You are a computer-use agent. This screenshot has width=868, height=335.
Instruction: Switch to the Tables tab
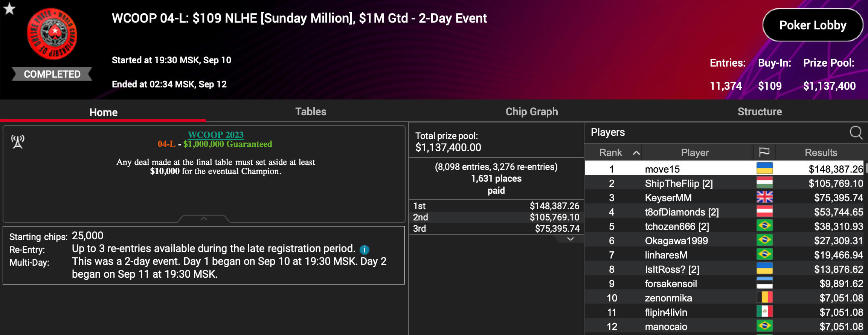point(311,112)
